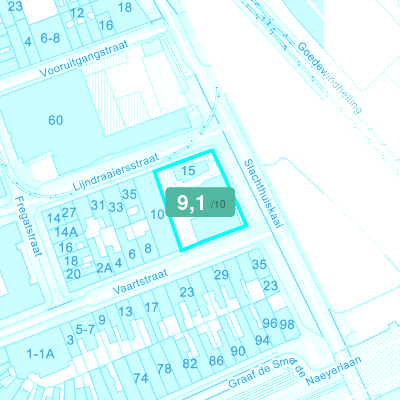Click house number 98
400x400 pixels.
pyautogui.click(x=287, y=324)
